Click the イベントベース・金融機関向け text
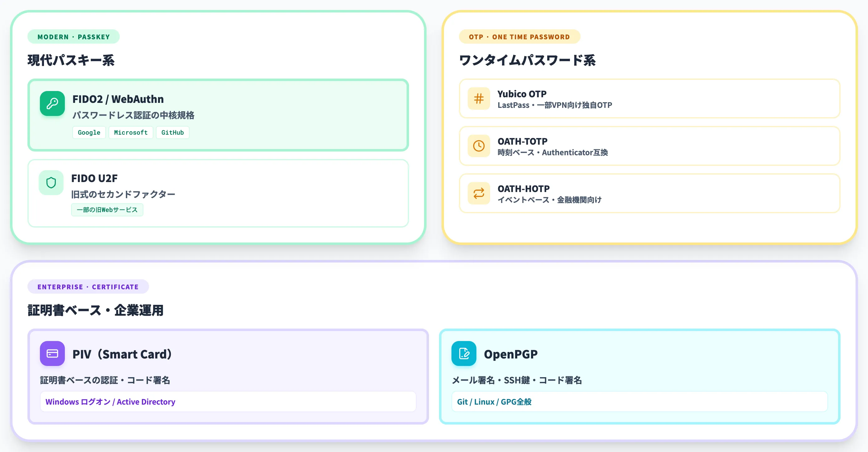 point(550,200)
